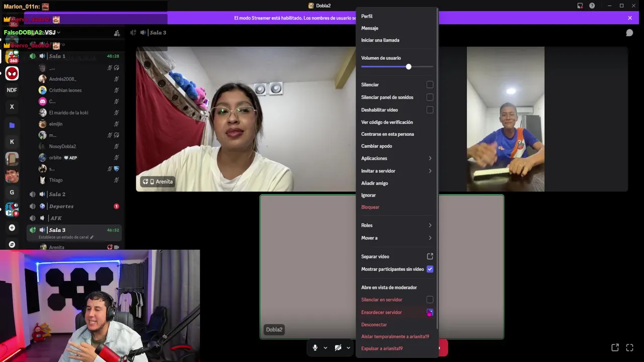Click the Separar vídeo pop-out icon
Image resolution: width=644 pixels, height=362 pixels.
pos(430,256)
